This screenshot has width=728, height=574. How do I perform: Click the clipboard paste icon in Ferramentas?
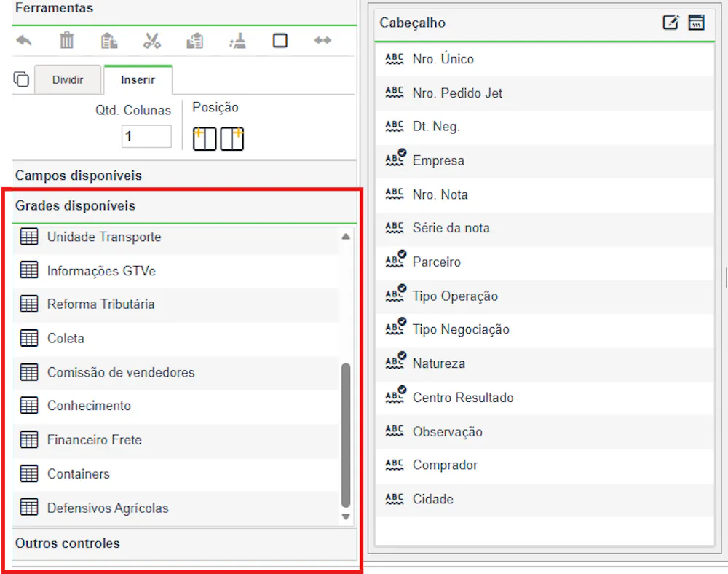pos(195,41)
